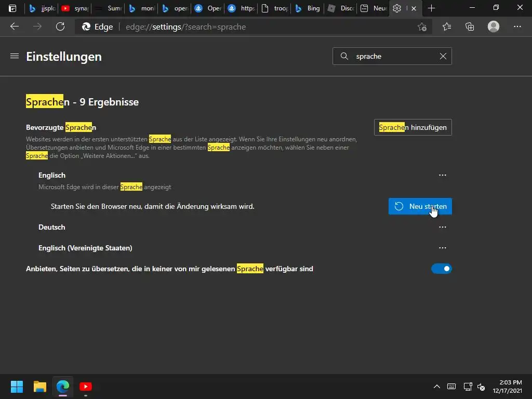Click the Edge taskbar icon
Viewport: 532px width, 399px height.
click(63, 387)
